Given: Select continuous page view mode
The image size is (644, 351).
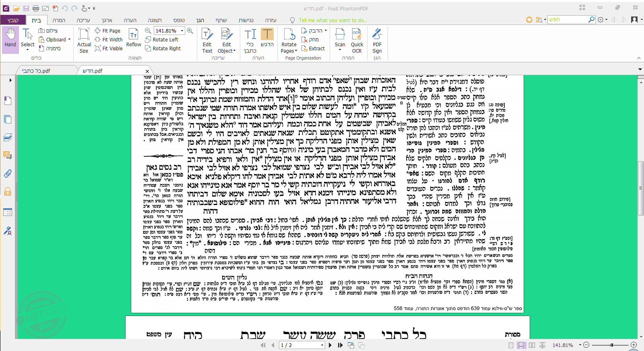Looking at the screenshot, I should click(x=521, y=345).
